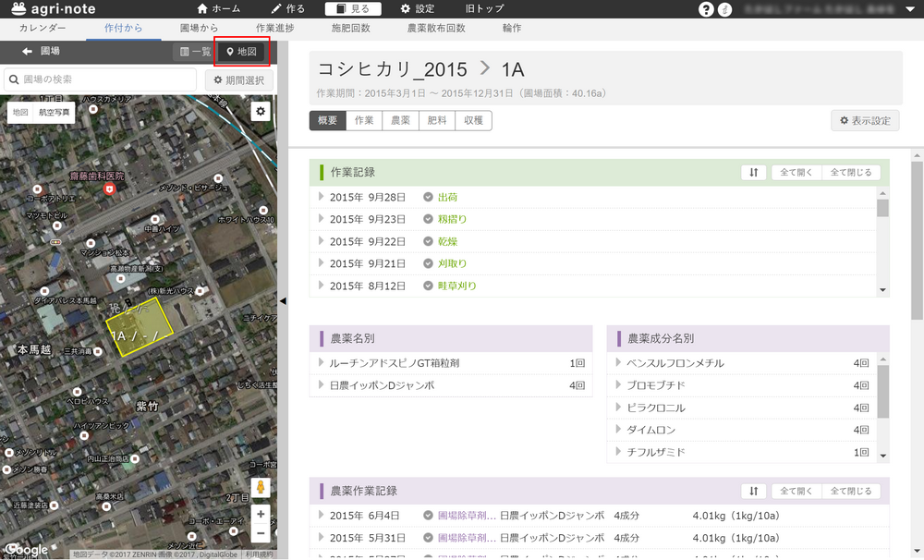Switch field view to 一覧 list
This screenshot has width=924, height=560.
[195, 52]
